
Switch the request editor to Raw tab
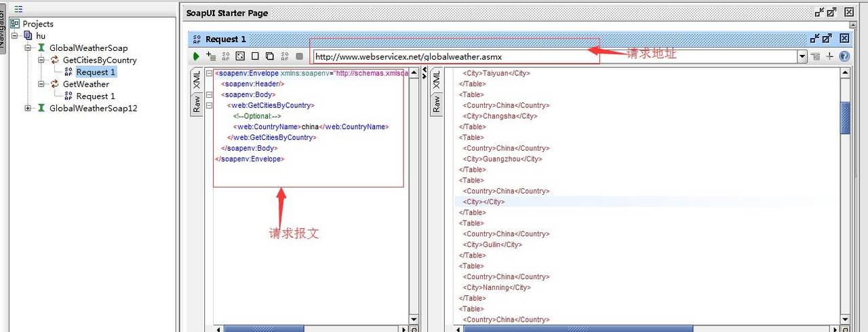point(197,103)
